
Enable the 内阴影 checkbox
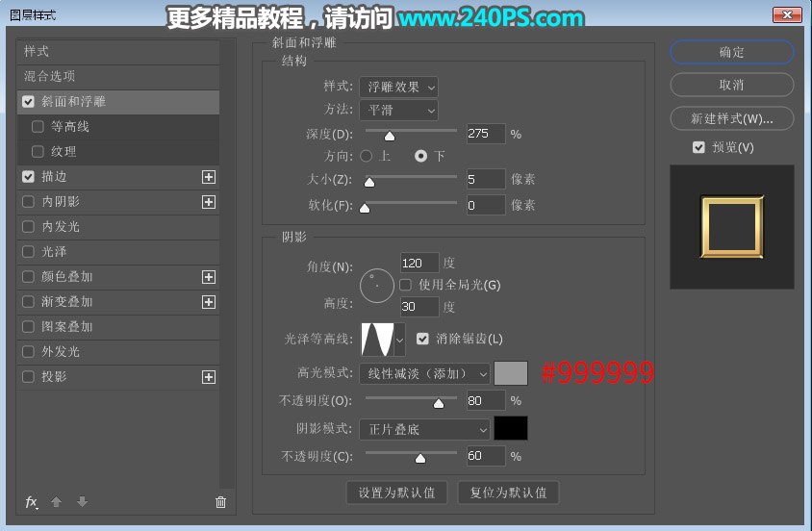29,201
